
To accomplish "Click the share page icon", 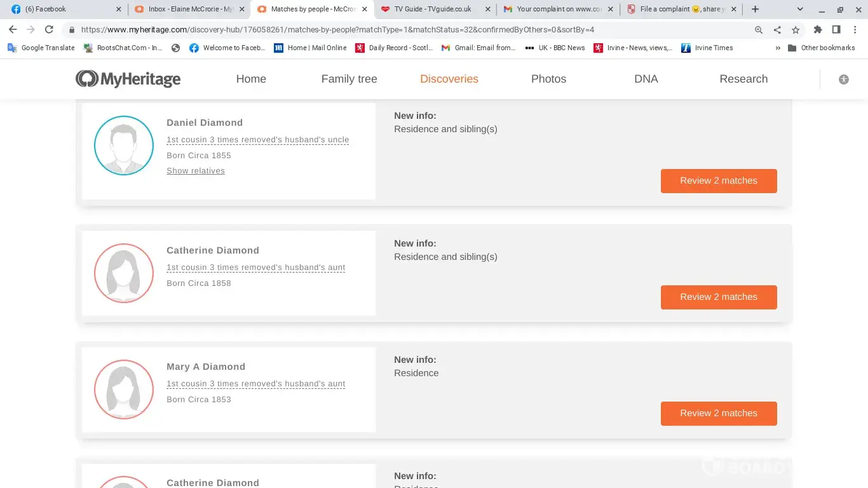I will tap(777, 30).
